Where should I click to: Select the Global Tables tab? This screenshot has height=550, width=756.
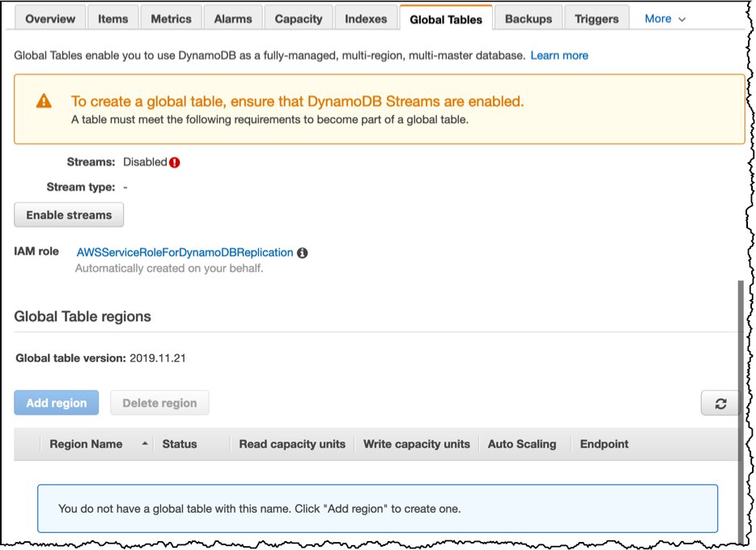pos(446,19)
